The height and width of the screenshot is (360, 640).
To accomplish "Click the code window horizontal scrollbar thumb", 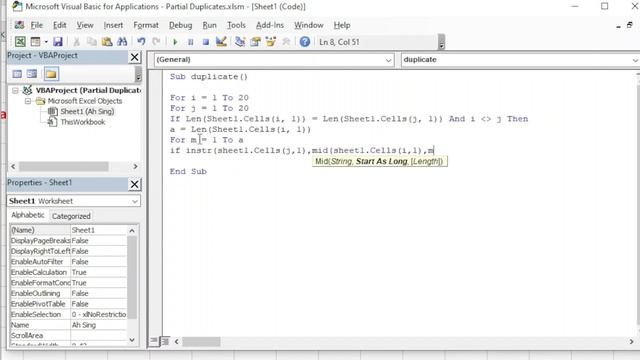I will pos(201,341).
